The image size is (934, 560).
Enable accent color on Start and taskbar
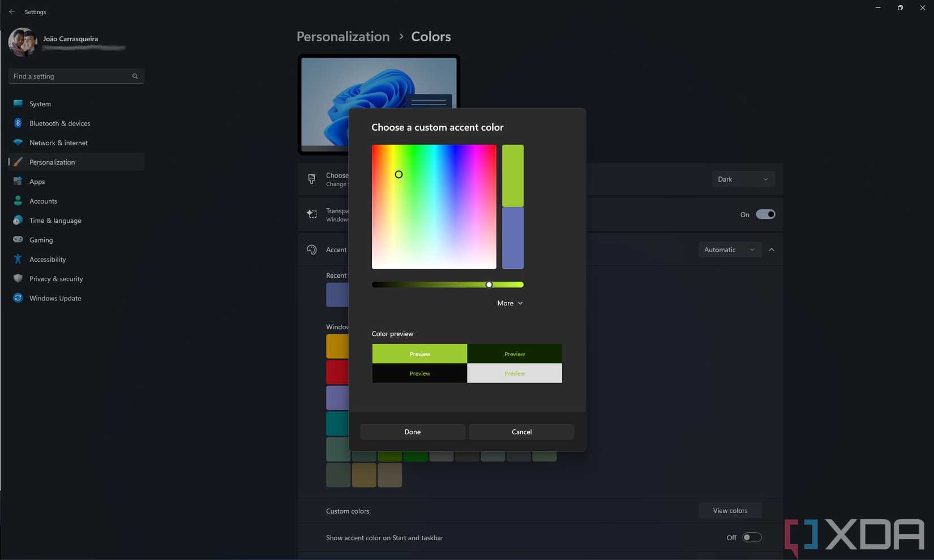coord(752,537)
